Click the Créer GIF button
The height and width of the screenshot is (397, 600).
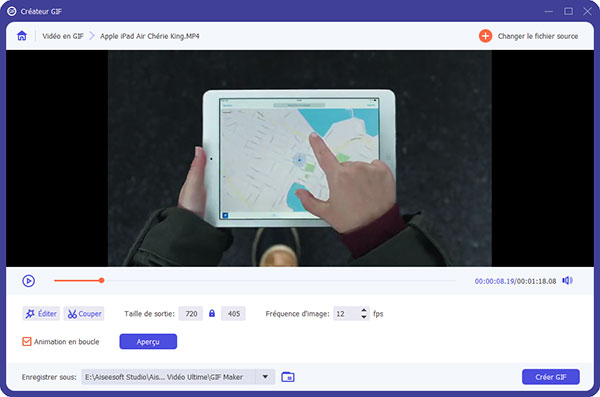tap(551, 377)
